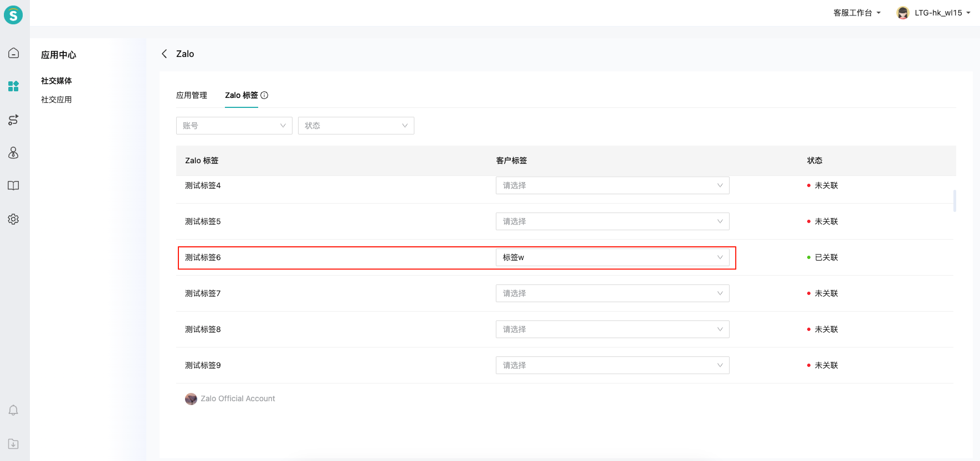Open the 账号 filter dropdown

click(x=234, y=126)
